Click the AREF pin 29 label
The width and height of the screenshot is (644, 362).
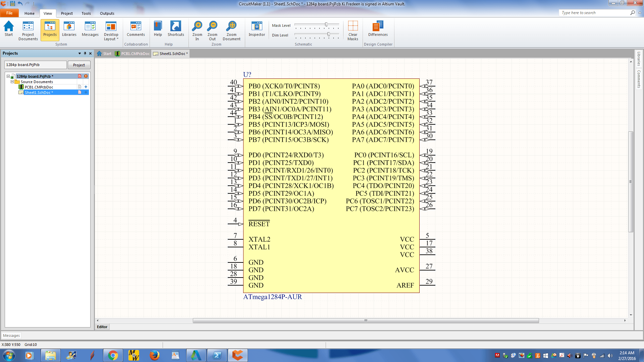point(405,285)
